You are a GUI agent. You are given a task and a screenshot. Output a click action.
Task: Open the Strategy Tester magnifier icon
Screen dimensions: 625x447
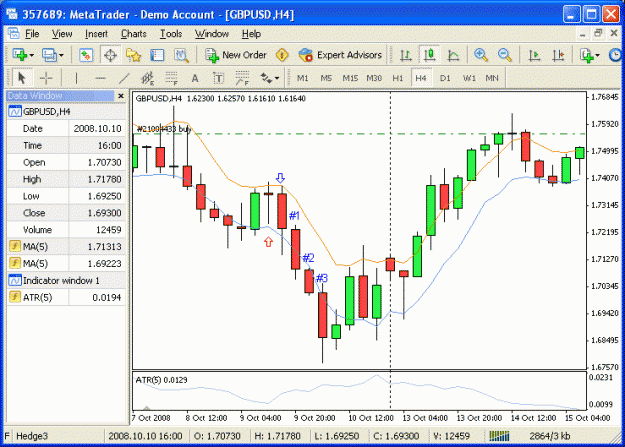coord(181,55)
